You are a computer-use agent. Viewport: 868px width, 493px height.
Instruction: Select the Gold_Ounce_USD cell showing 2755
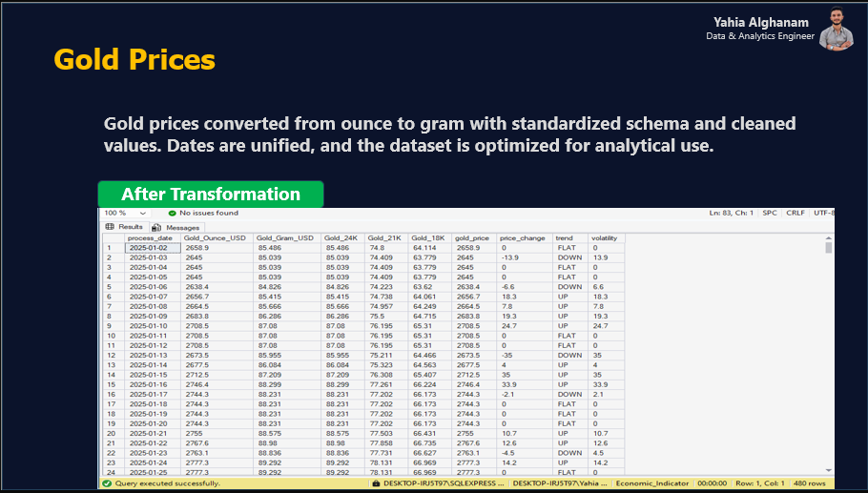click(x=217, y=434)
